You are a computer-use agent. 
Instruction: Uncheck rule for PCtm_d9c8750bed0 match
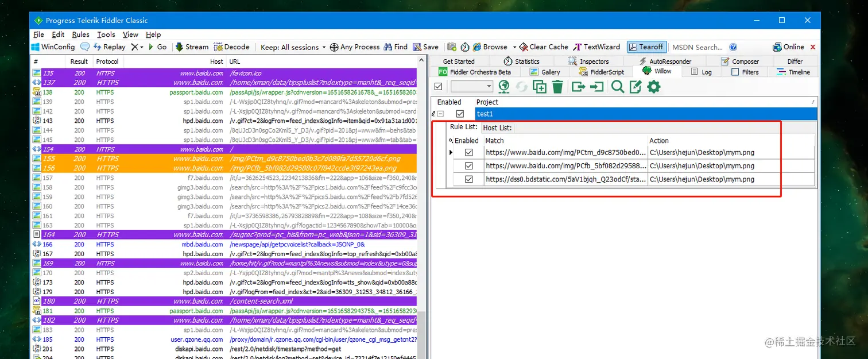[469, 153]
